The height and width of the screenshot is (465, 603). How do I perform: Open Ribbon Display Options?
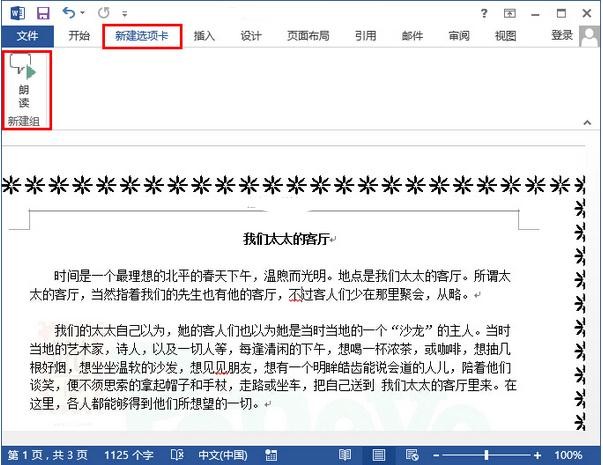[x=510, y=13]
